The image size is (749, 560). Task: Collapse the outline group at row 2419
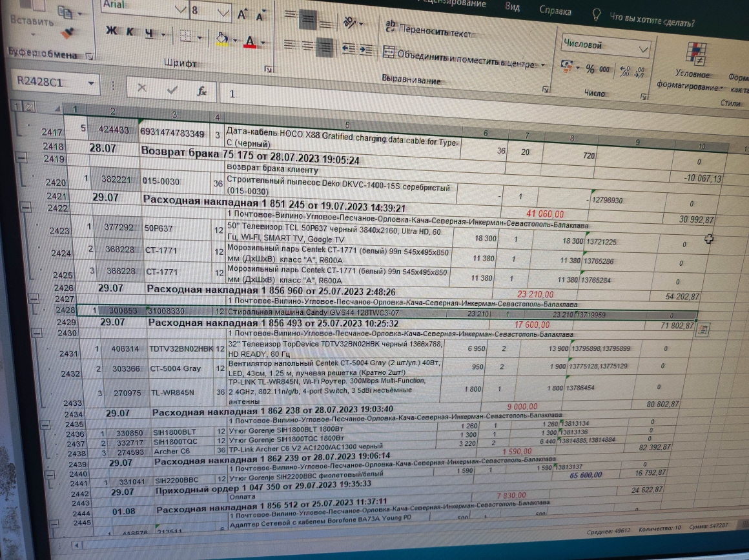click(x=21, y=157)
